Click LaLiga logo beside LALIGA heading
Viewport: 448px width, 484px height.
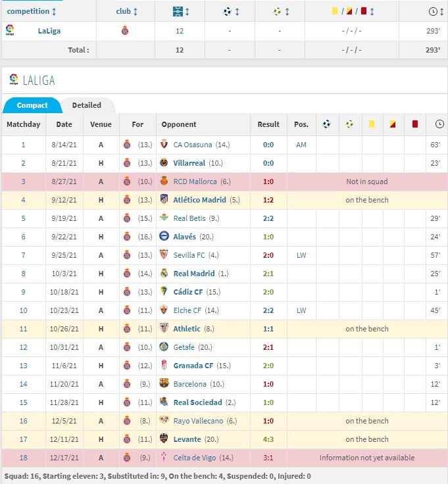pos(14,79)
